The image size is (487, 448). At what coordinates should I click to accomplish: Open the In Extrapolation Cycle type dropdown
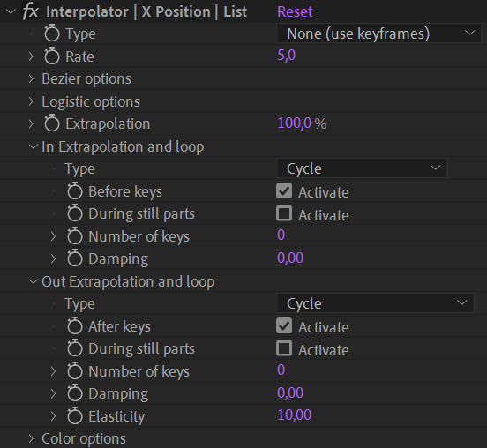pos(362,168)
